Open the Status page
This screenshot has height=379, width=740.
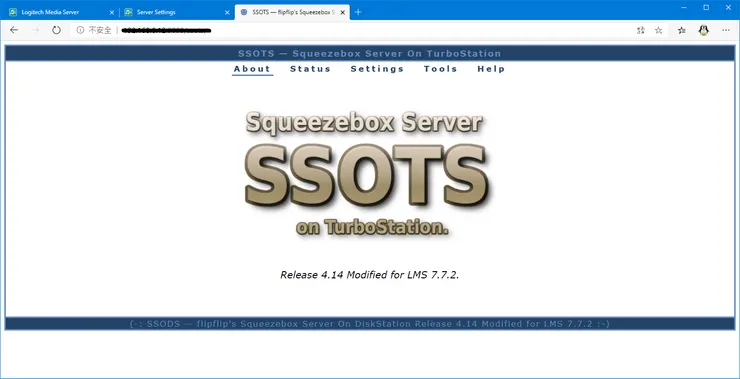(310, 69)
